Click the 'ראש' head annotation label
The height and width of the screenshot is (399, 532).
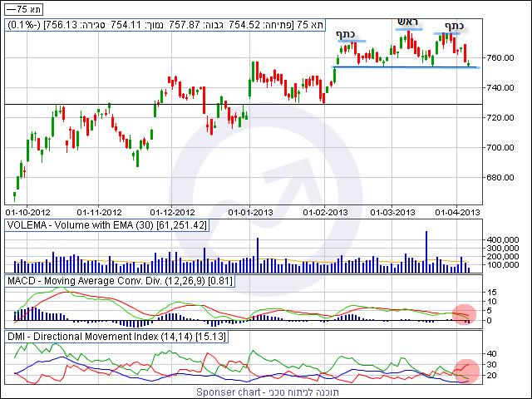(408, 22)
